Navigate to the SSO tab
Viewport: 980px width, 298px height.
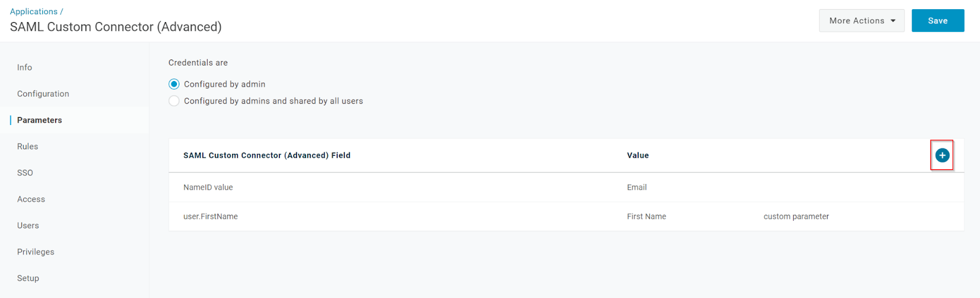[x=25, y=173]
